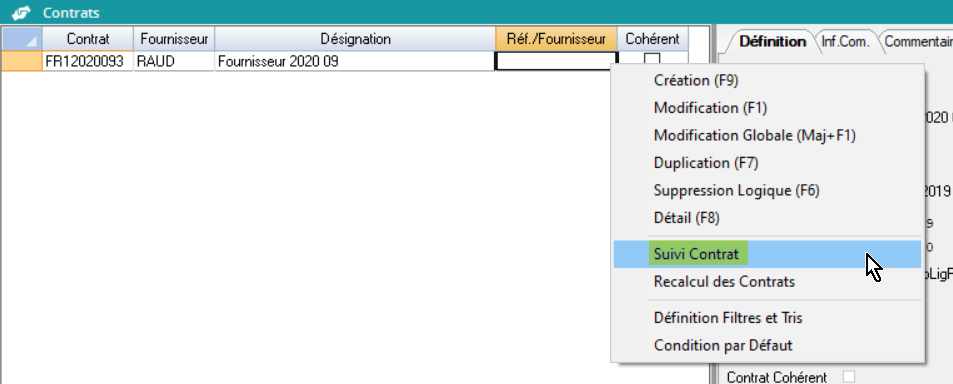Click the empty Réf./Fournisseur cell

pyautogui.click(x=556, y=61)
